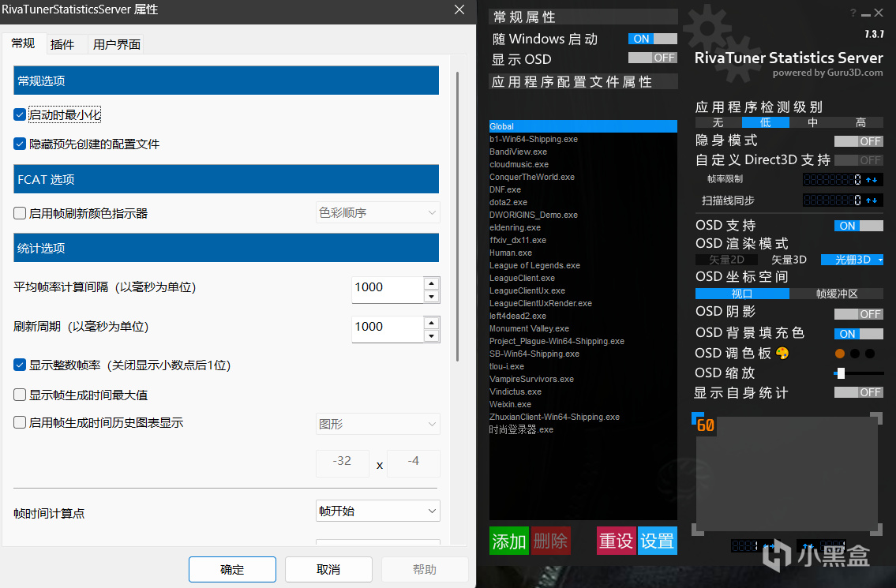
Task: Click the orange OSD palette swatch
Action: coord(840,354)
